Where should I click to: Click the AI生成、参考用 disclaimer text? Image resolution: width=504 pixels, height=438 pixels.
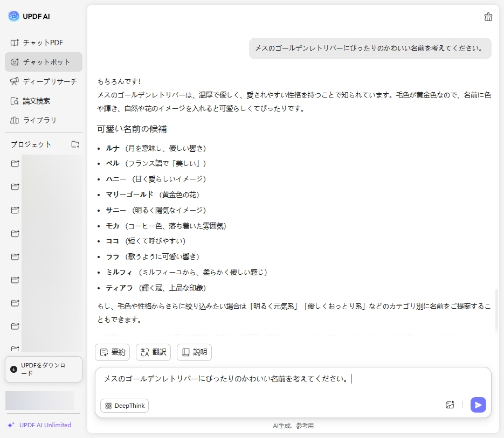click(293, 426)
